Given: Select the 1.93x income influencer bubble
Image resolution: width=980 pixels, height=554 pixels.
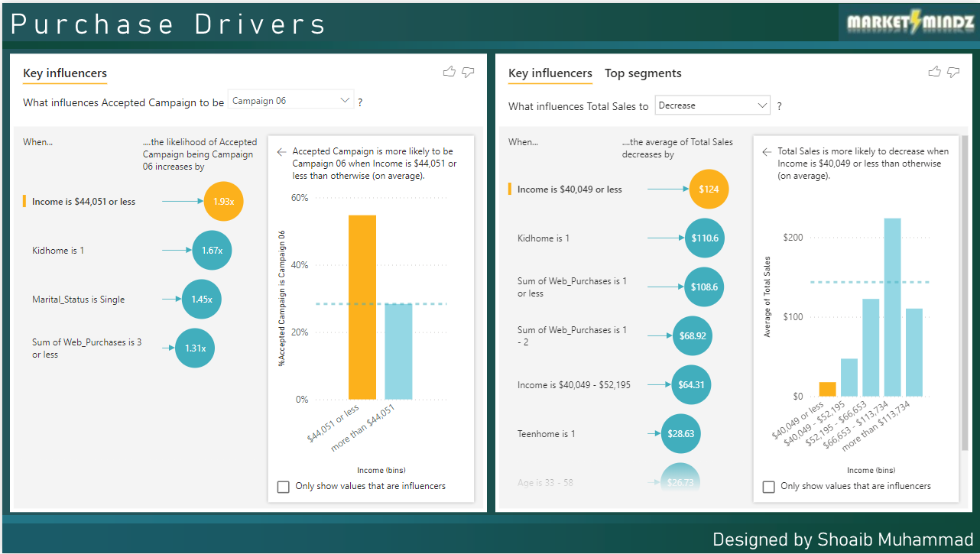Looking at the screenshot, I should coord(223,202).
